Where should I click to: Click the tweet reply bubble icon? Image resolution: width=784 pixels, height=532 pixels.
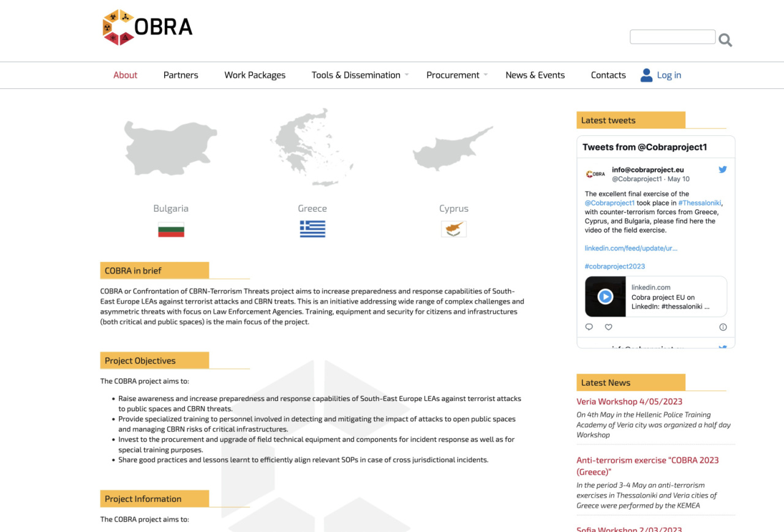tap(589, 327)
